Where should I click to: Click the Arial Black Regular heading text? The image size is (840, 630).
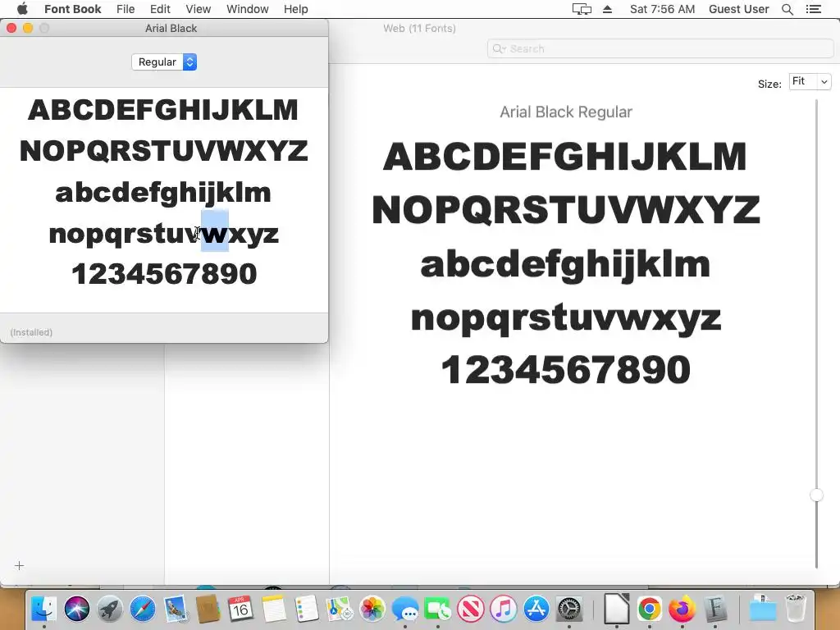(566, 112)
